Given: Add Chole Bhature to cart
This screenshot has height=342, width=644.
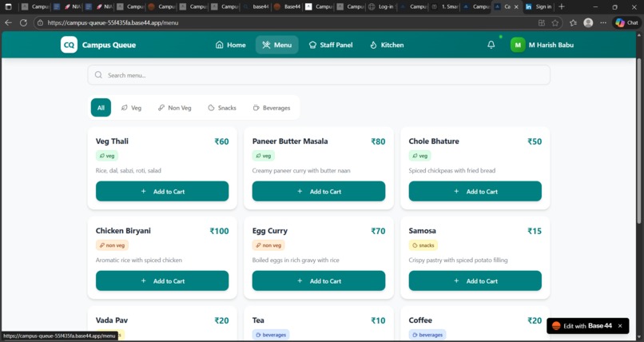Looking at the screenshot, I should click(475, 191).
